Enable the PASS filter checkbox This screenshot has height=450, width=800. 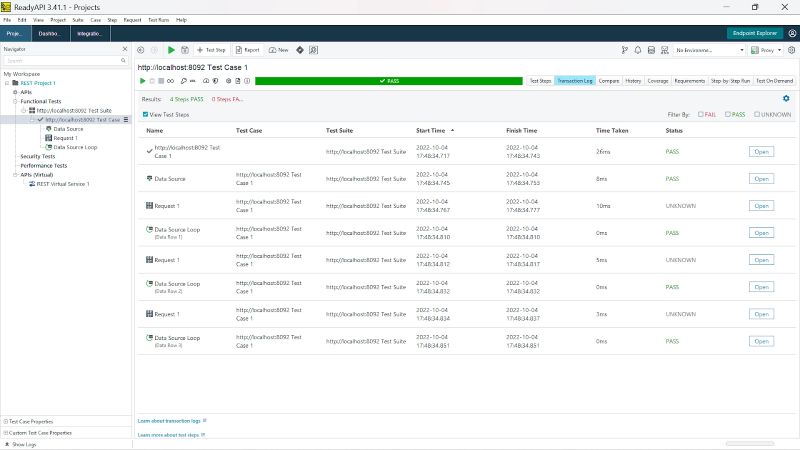728,114
